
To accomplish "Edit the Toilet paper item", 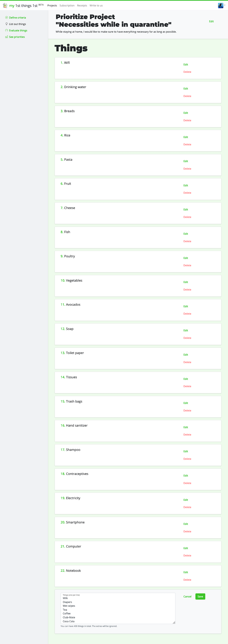I will 186,355.
